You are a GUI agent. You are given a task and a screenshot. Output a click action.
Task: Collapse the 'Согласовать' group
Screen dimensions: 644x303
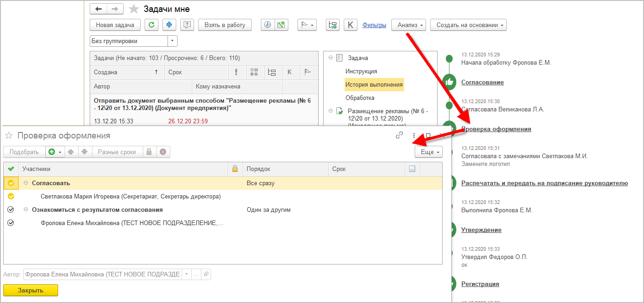tap(26, 183)
